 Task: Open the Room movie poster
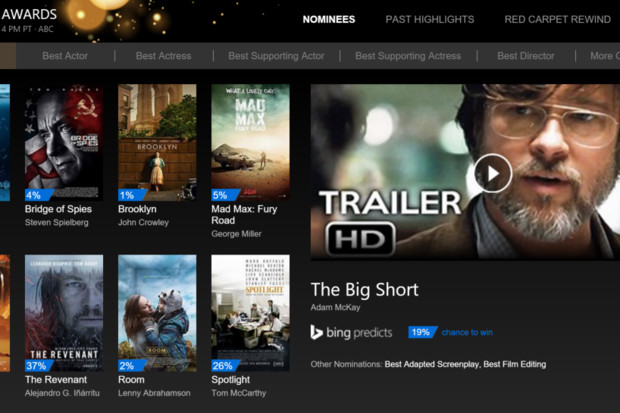coord(157,312)
